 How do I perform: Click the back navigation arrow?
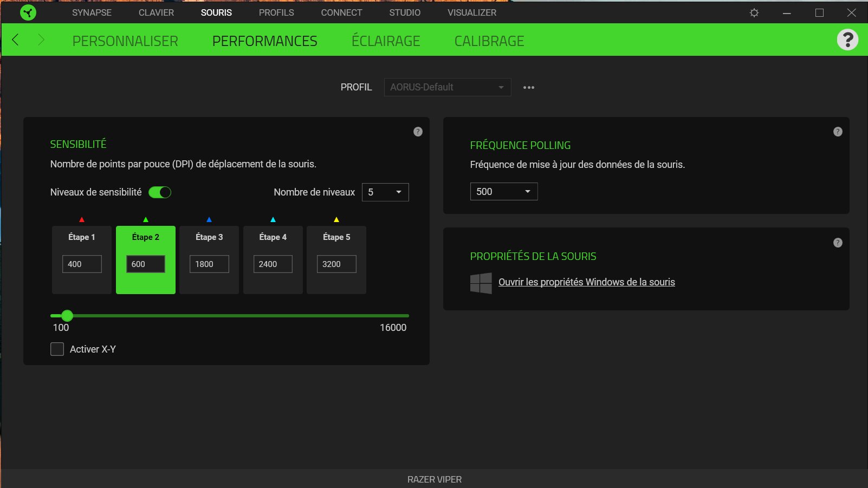coord(15,40)
